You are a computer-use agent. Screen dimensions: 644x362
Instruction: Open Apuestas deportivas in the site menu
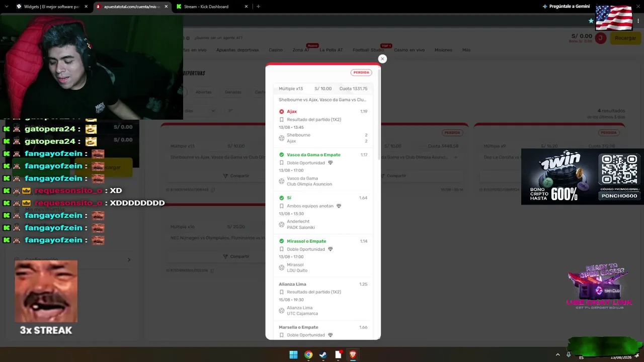(x=237, y=50)
